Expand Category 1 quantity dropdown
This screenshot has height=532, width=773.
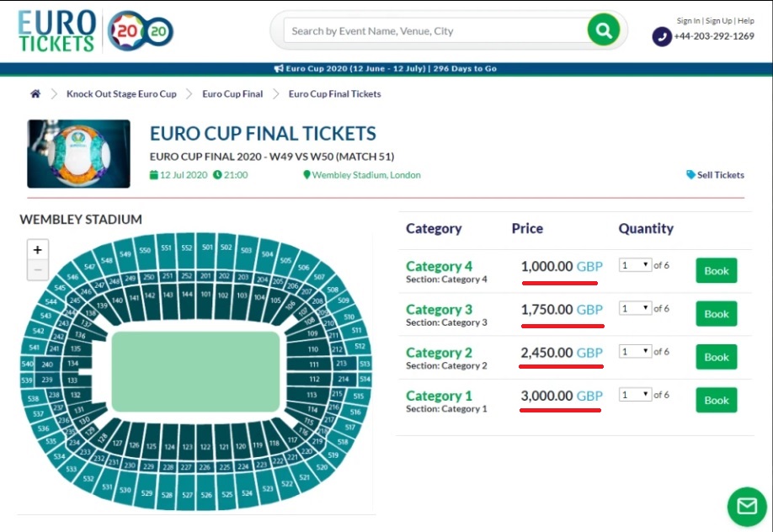point(636,395)
